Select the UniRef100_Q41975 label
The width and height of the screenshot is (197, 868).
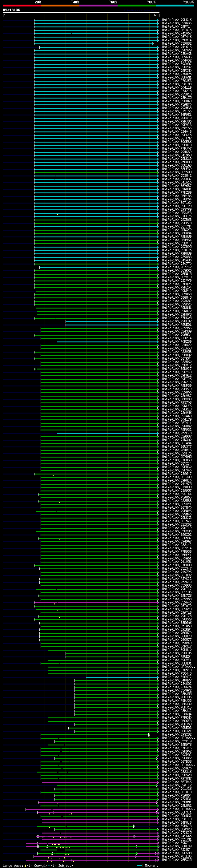coord(176,484)
